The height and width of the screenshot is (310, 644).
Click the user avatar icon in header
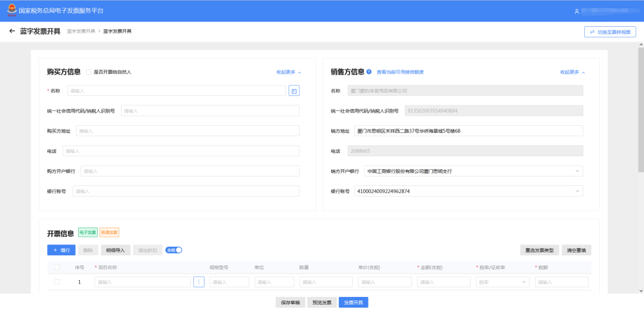[x=577, y=11]
